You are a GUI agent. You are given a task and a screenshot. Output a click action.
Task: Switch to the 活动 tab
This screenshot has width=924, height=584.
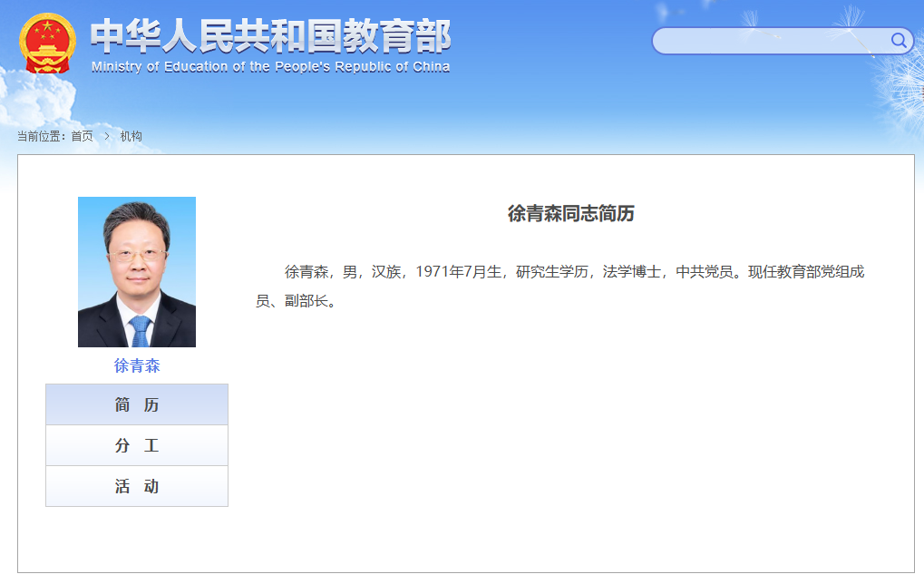(137, 486)
